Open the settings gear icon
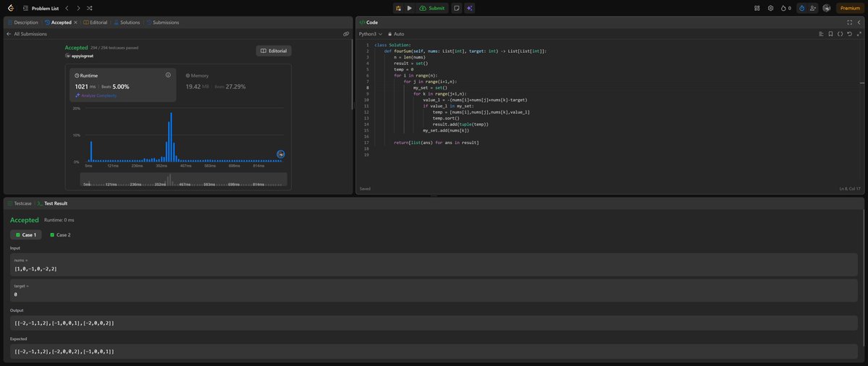Screen dimensions: 868x366 click(x=770, y=8)
